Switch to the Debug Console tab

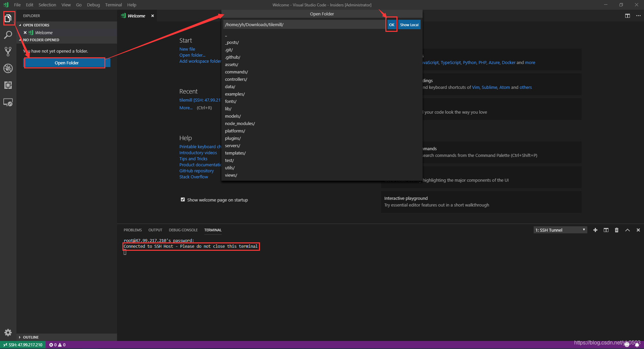tap(183, 230)
